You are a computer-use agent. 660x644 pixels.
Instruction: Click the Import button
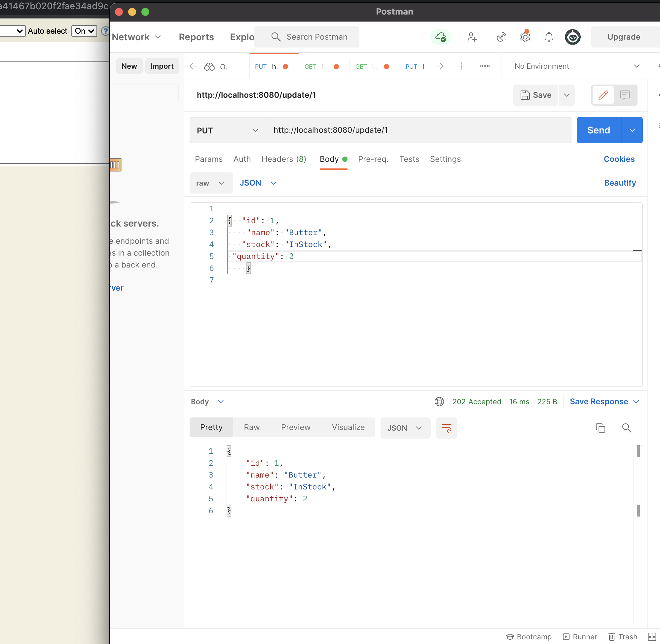162,66
